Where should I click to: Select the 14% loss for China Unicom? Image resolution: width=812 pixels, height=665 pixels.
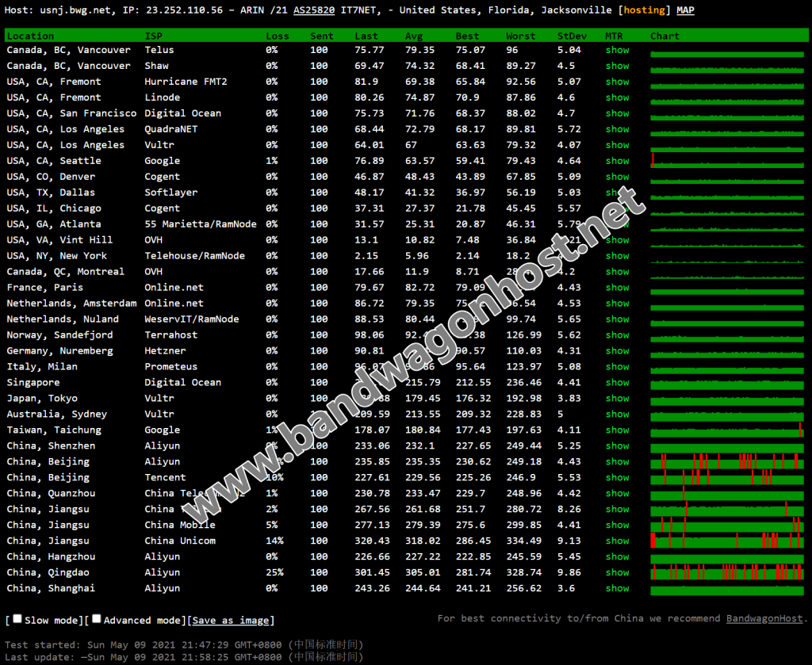274,541
